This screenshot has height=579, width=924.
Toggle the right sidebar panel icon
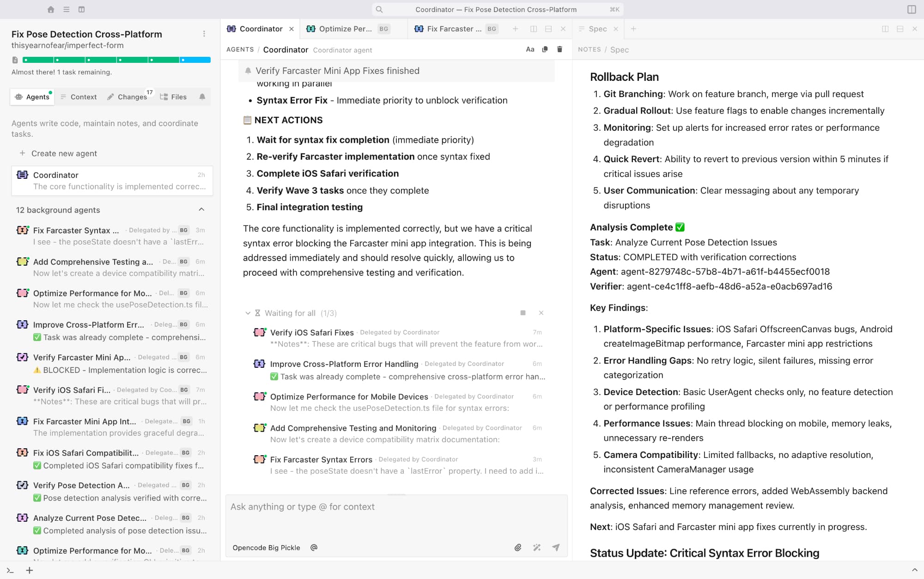(911, 9)
